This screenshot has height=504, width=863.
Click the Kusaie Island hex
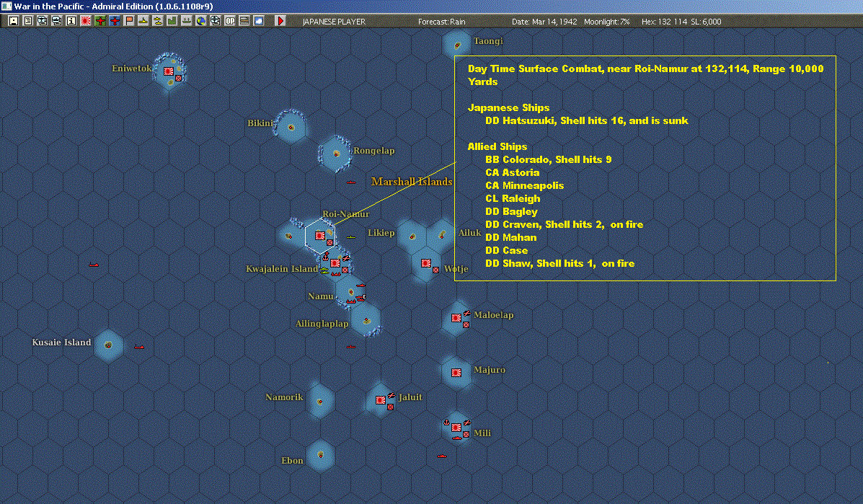point(108,345)
